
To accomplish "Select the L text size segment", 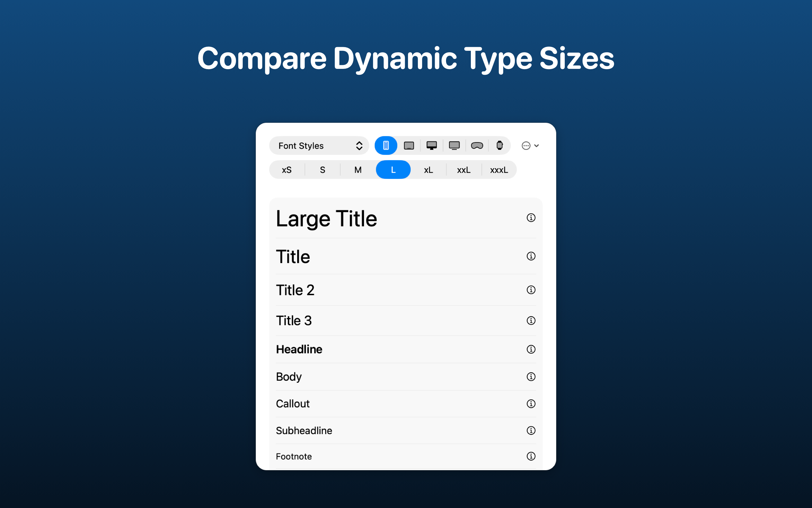I will (393, 170).
